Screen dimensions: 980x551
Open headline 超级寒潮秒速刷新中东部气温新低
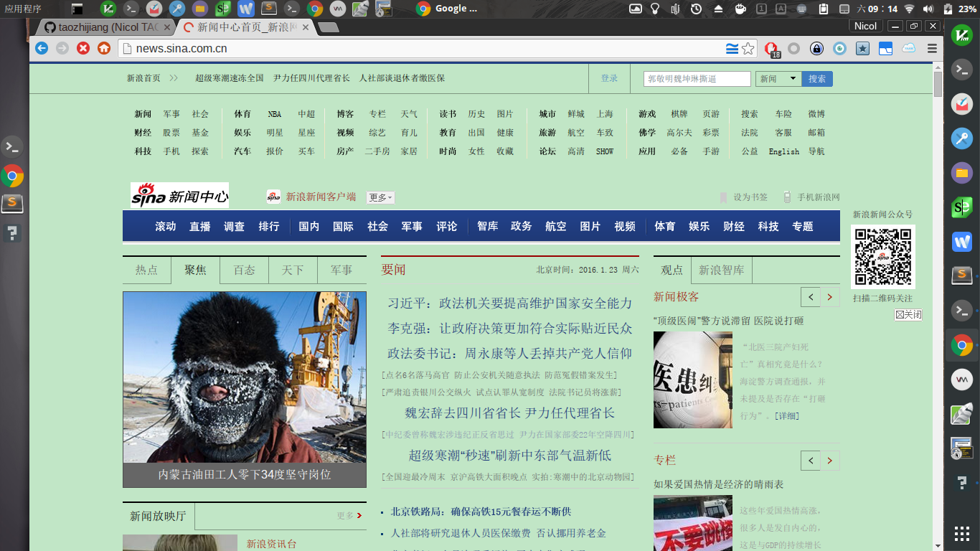pos(510,455)
